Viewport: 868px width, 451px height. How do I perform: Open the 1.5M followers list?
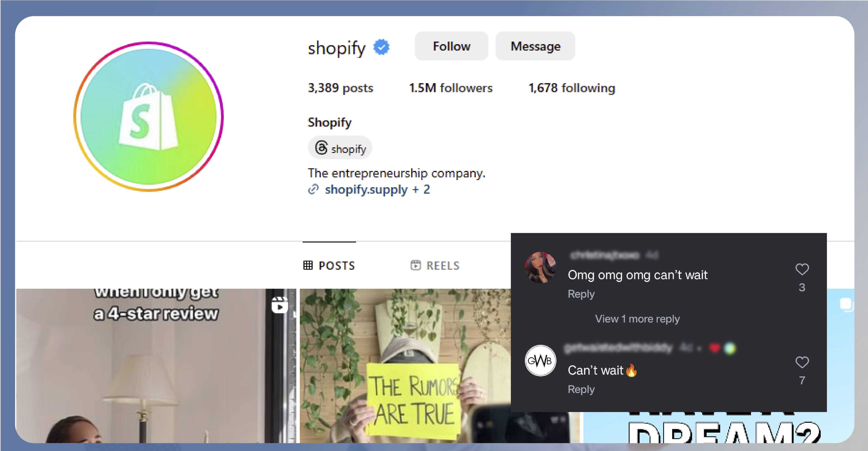(451, 88)
